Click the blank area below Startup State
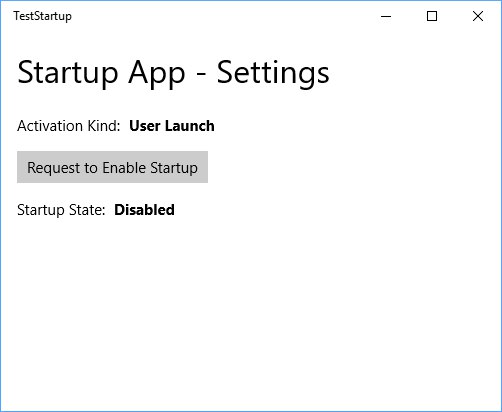 (250, 313)
